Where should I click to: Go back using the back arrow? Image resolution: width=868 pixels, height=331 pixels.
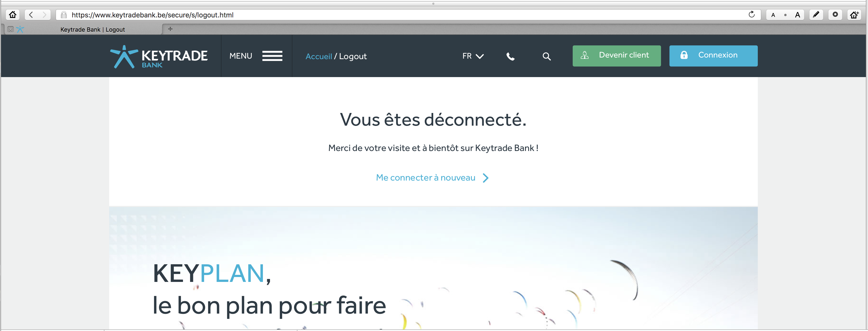pos(31,15)
